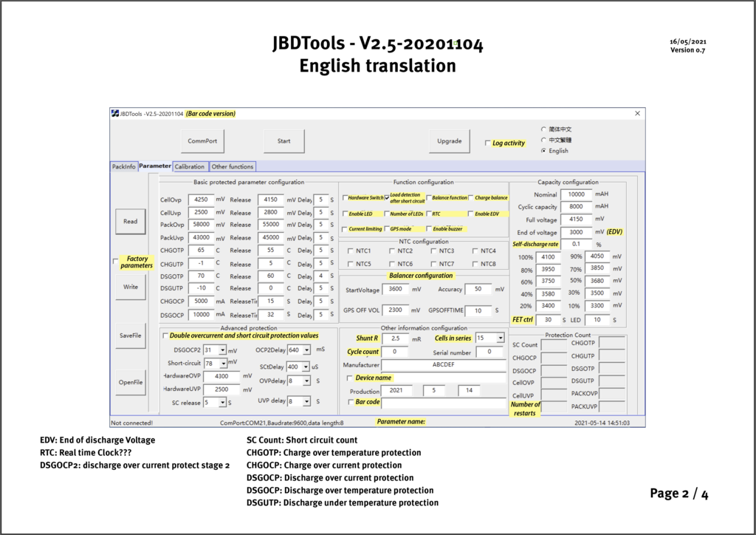
Task: Open the Cells in series dropdown
Action: pos(501,338)
